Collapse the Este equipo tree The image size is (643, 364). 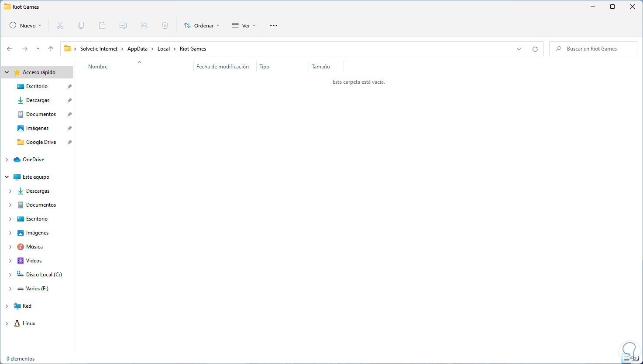[x=7, y=177]
